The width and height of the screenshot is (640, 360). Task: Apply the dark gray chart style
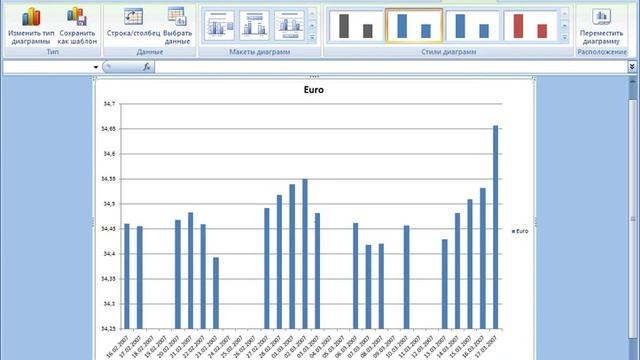[356, 26]
